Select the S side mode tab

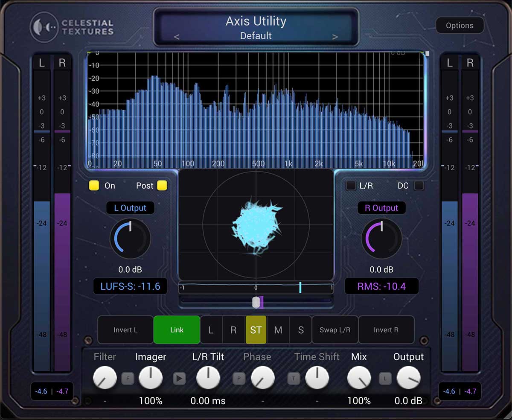(x=301, y=330)
